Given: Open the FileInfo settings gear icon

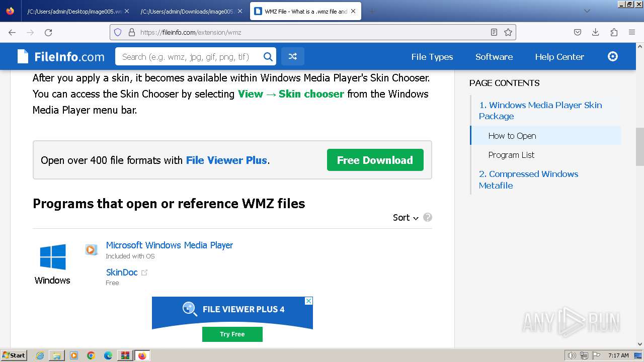Looking at the screenshot, I should pos(613,56).
